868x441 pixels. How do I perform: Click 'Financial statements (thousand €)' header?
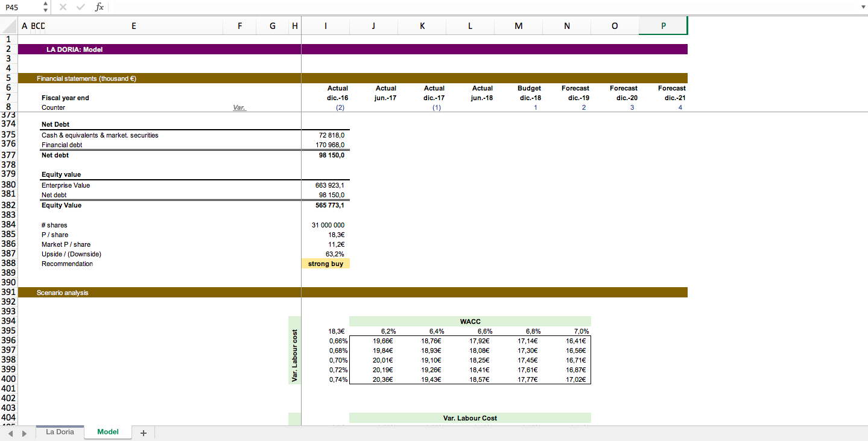click(86, 78)
